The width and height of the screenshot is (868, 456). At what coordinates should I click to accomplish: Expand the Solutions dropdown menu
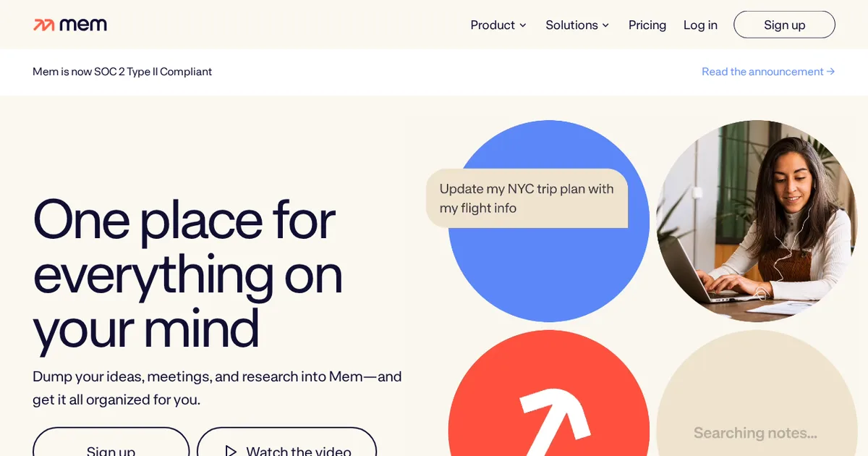pos(577,25)
